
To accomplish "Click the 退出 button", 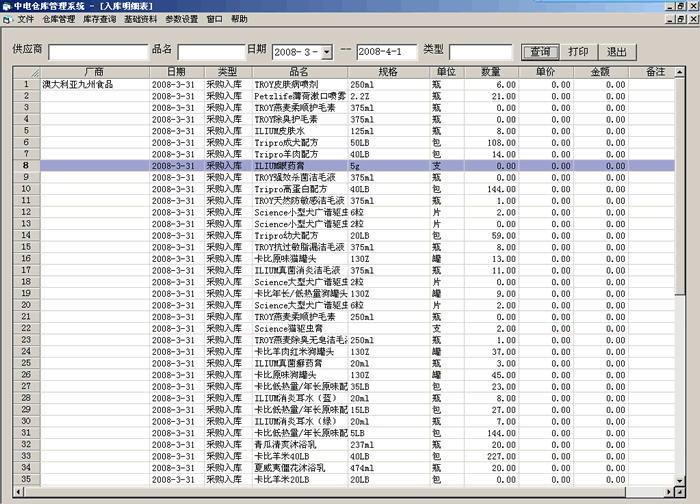I will [x=617, y=52].
